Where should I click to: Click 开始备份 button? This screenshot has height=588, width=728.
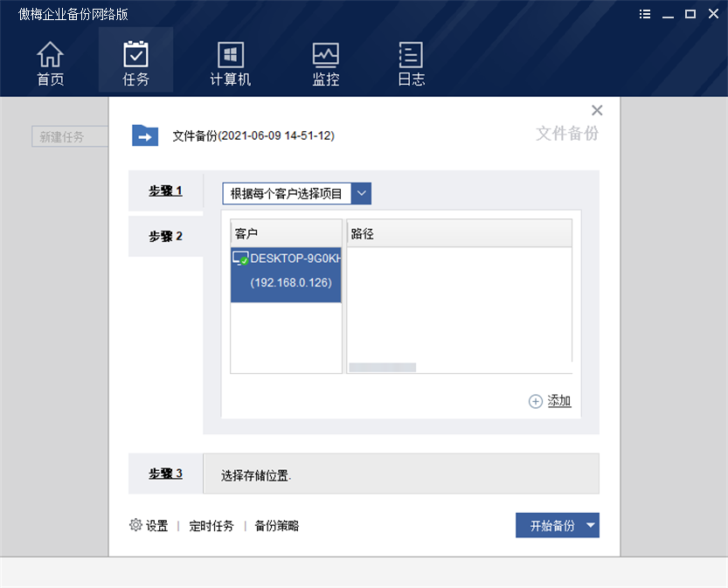pos(552,525)
